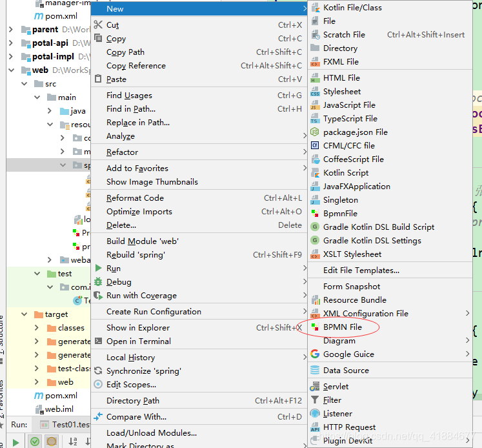Click Delete... menu entry
Screen dimensions: 482x448
point(199,225)
